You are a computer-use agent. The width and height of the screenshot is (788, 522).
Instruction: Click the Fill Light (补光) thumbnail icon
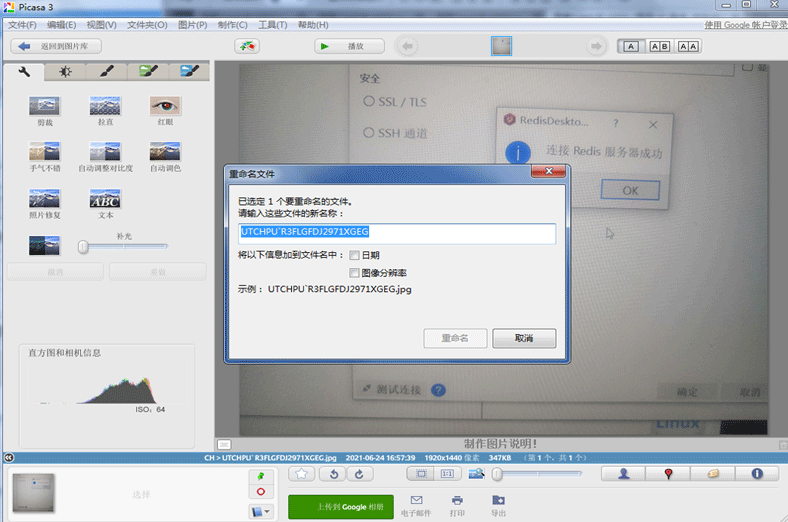tap(44, 245)
